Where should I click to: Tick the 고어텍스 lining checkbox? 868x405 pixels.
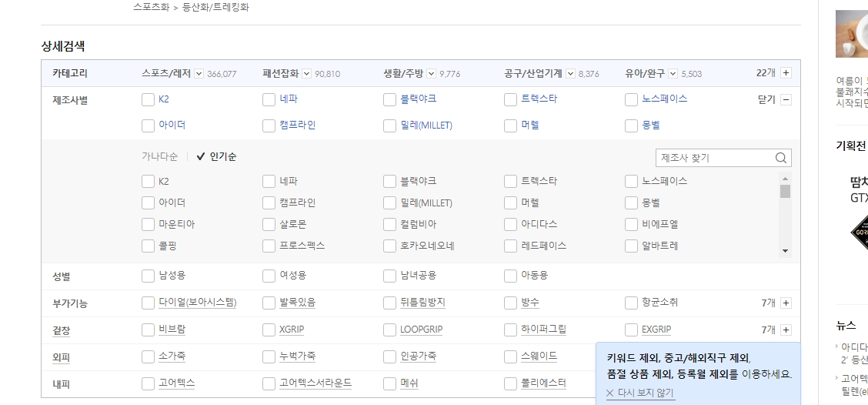(148, 383)
